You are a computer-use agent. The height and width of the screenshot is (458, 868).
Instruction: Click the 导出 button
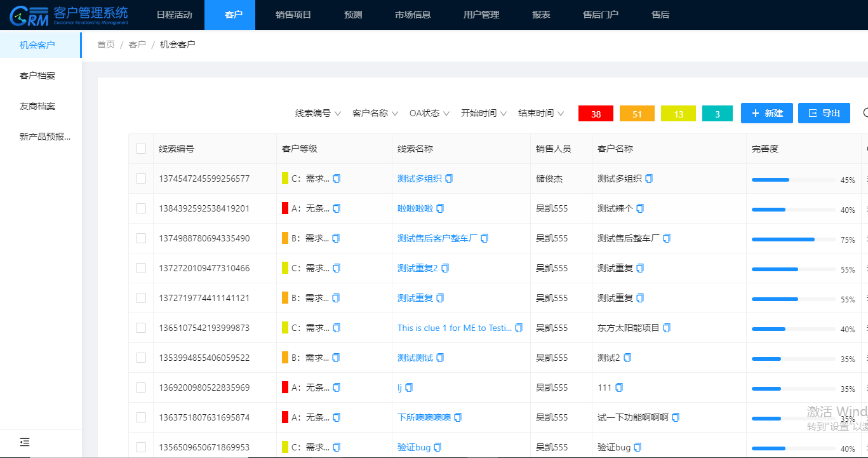pyautogui.click(x=824, y=113)
